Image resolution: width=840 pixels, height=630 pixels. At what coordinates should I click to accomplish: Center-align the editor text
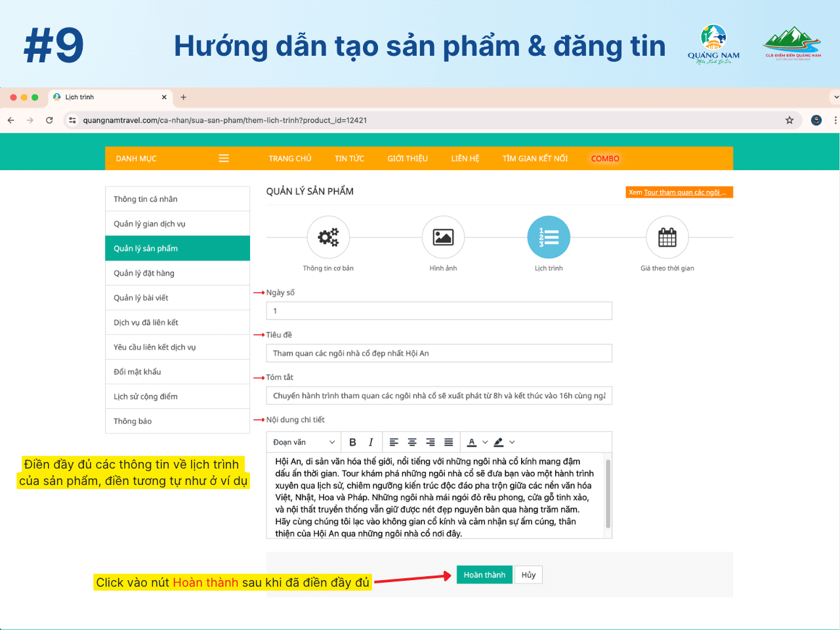412,442
